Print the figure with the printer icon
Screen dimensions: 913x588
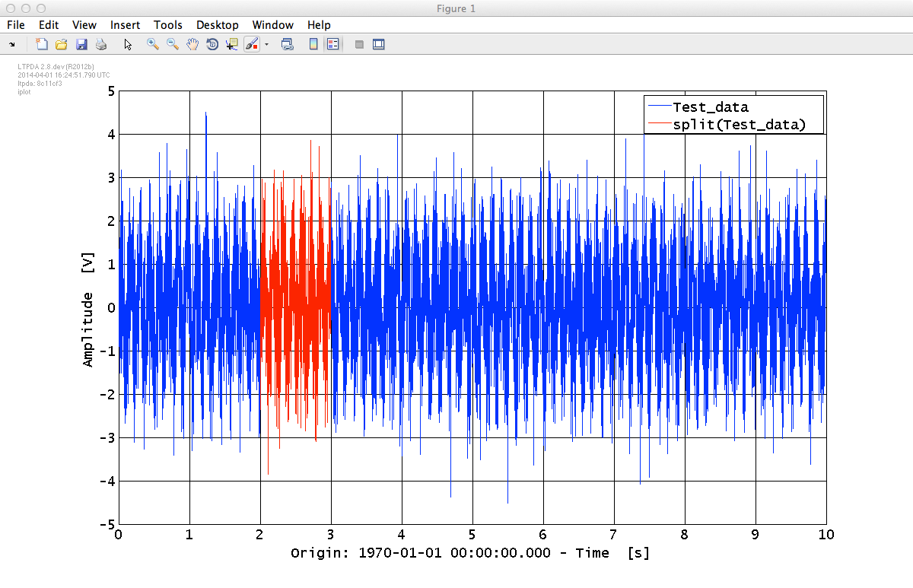pos(100,45)
